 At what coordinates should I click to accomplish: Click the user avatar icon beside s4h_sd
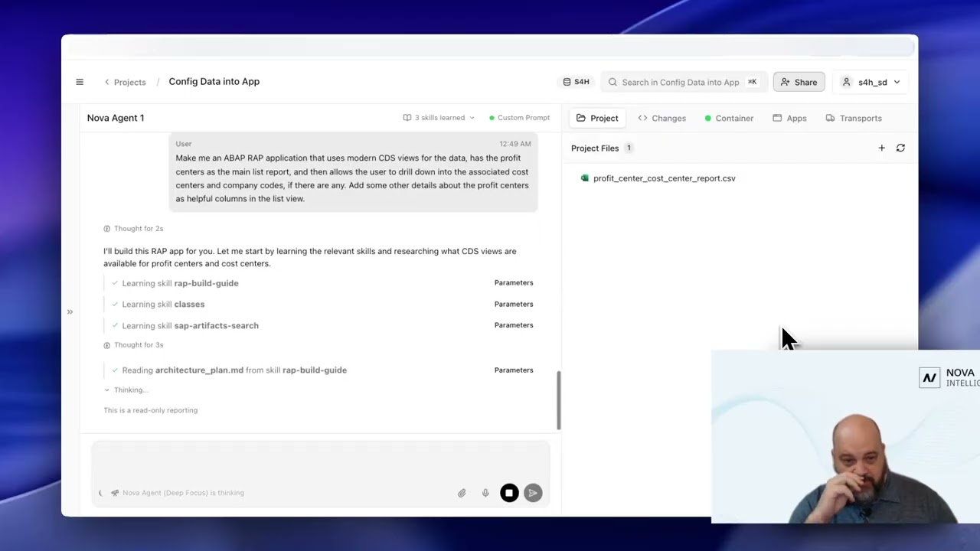pyautogui.click(x=846, y=82)
